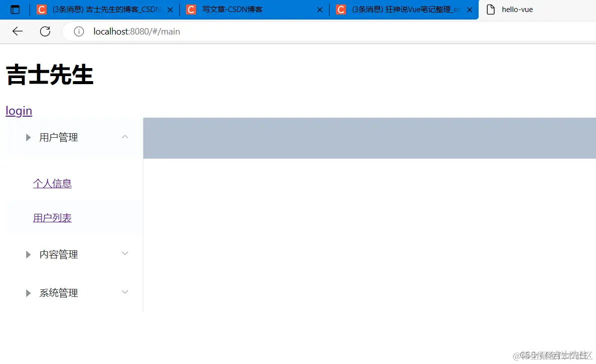Screen dimensions: 596x364
Task: Switch to the 吉士先生的博客_CSDN tab
Action: click(x=105, y=10)
